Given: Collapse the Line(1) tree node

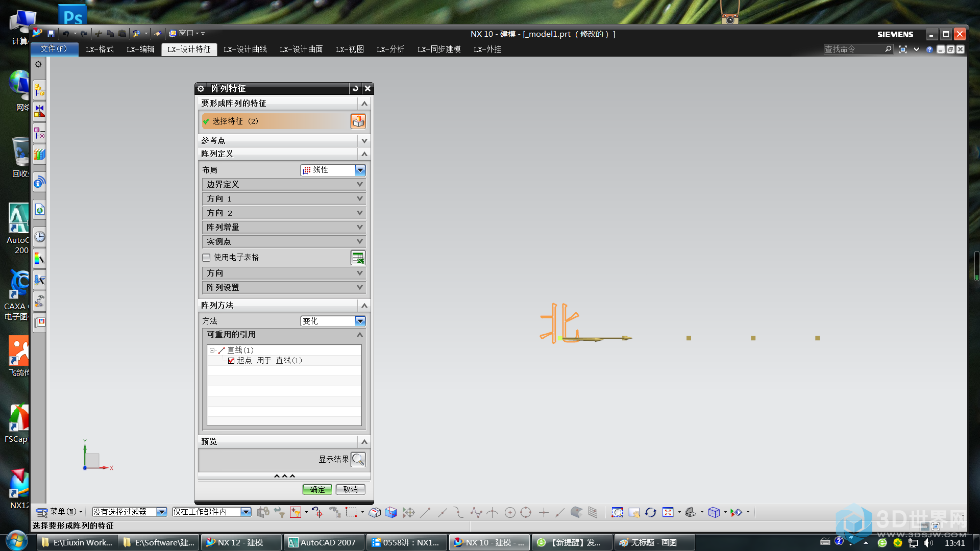Looking at the screenshot, I should 212,350.
